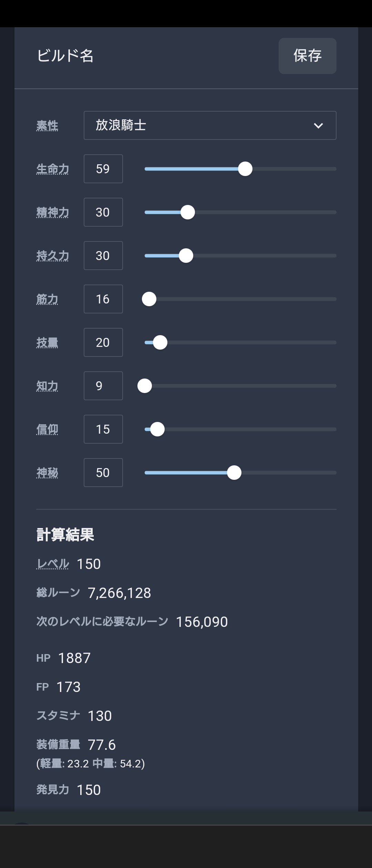The height and width of the screenshot is (868, 372).
Task: Focus the 生命力 value field showing 59
Action: click(x=103, y=169)
